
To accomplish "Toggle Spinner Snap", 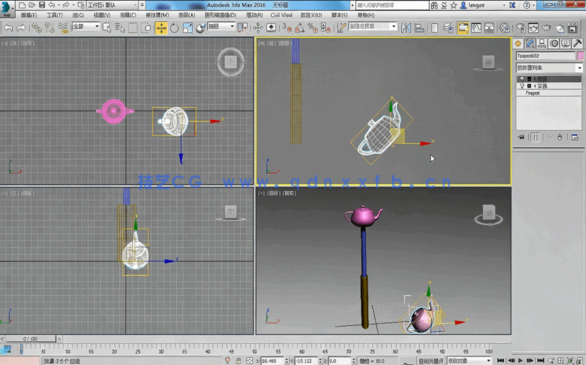I will point(326,28).
